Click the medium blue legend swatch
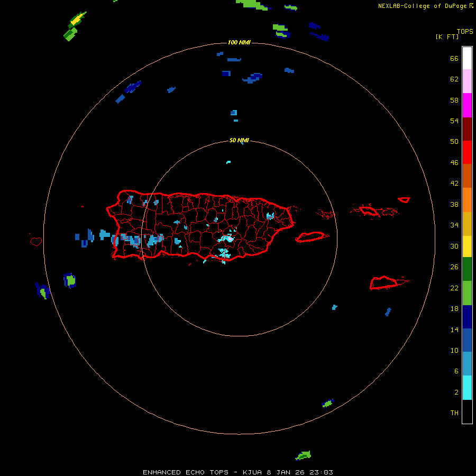Image resolution: width=476 pixels, height=476 pixels. pos(467,340)
